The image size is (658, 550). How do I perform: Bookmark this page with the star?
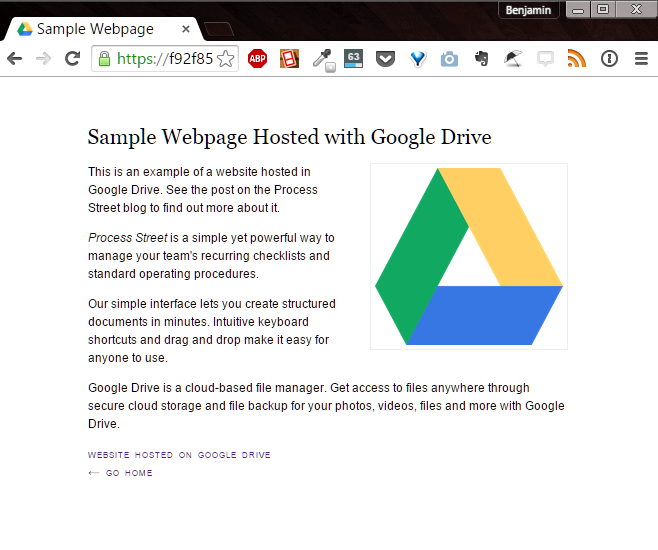226,59
